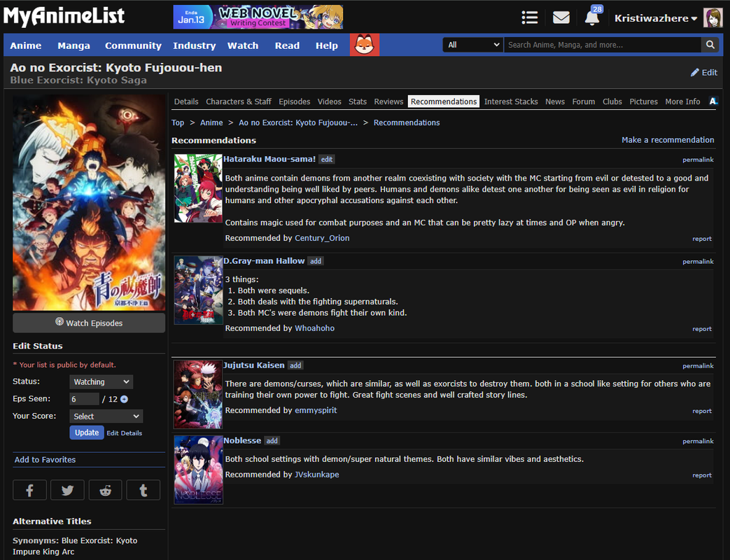The image size is (730, 560).
Task: Click the Eps Seen input field
Action: (84, 399)
